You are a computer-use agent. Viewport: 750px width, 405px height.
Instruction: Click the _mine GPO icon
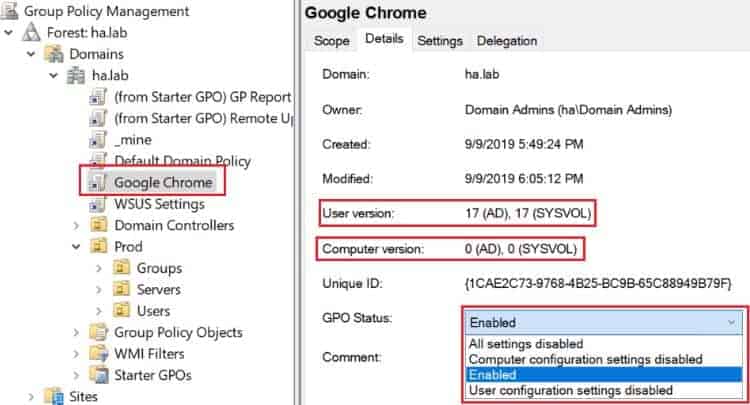(x=98, y=139)
